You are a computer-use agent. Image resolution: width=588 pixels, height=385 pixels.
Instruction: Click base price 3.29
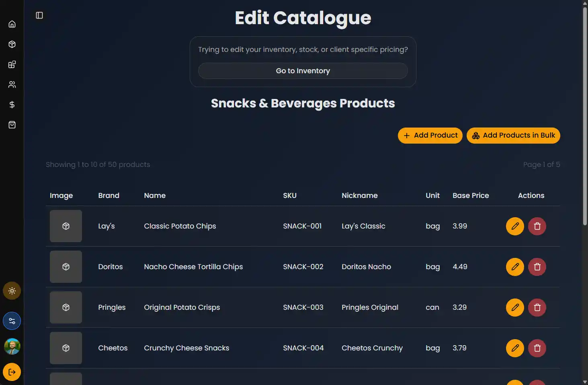459,307
